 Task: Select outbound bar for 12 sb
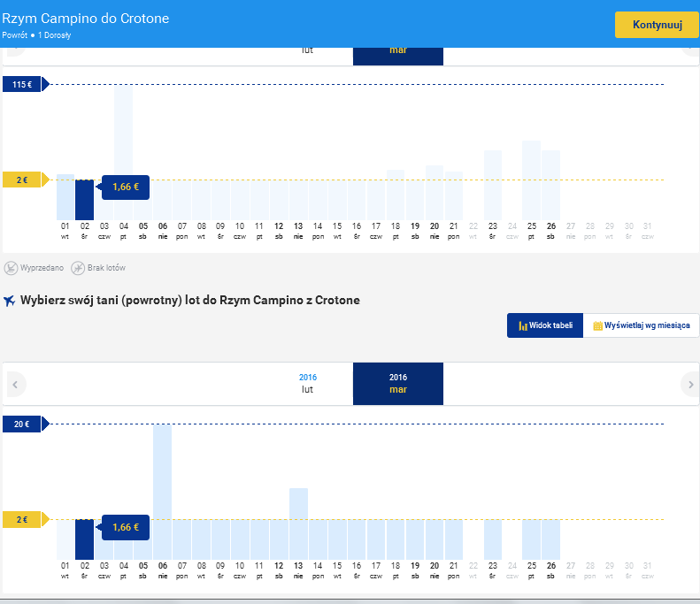(x=279, y=200)
